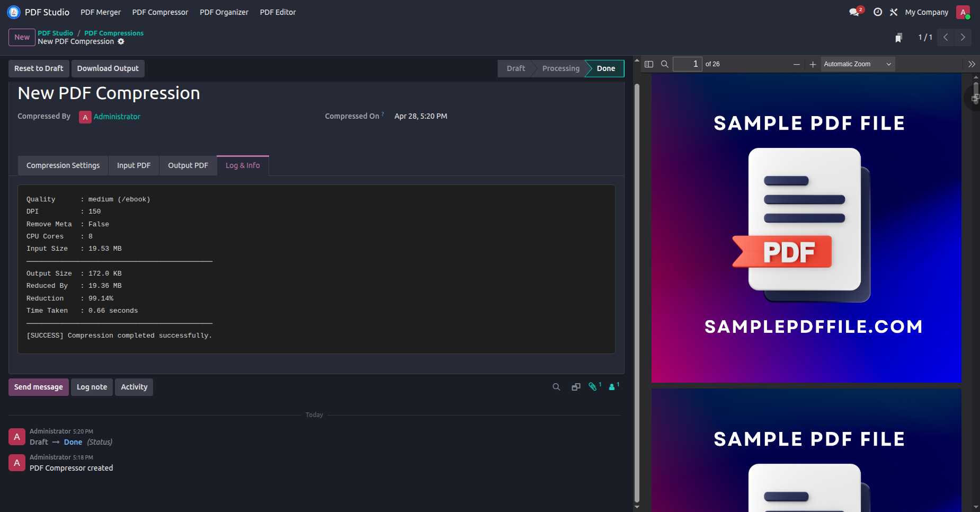The height and width of the screenshot is (512, 980).
Task: Click the chatter attachment view icon
Action: [576, 387]
